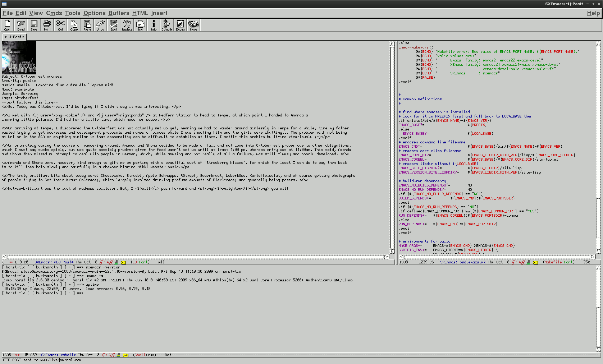The height and width of the screenshot is (364, 603).
Task: Click 'check-makevars::' in makefile buffer
Action: [x=416, y=47]
